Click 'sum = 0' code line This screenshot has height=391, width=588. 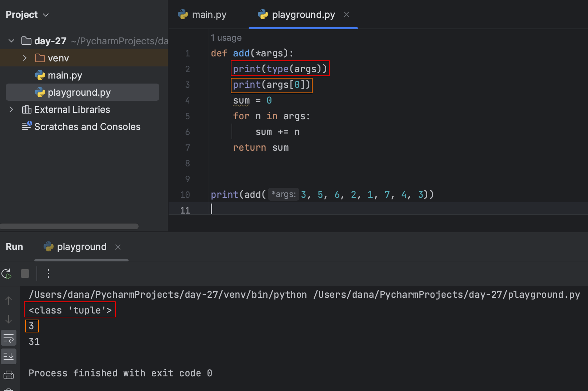tap(253, 101)
